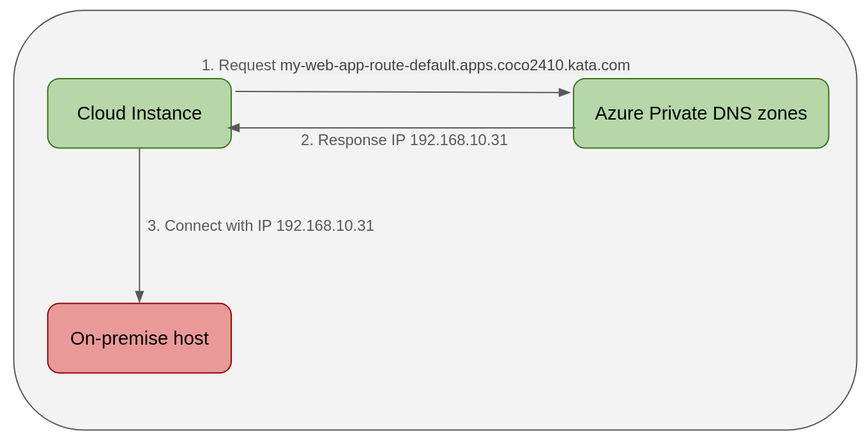Click the "3. Connect with IP" label
The image size is (868, 438).
tap(210, 226)
